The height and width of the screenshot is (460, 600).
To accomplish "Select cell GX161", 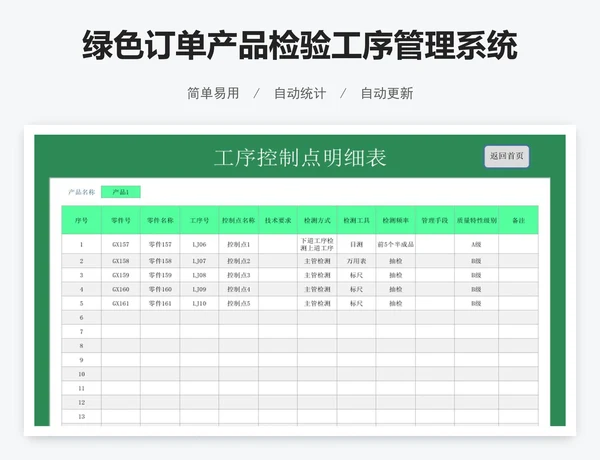I will click(x=121, y=303).
